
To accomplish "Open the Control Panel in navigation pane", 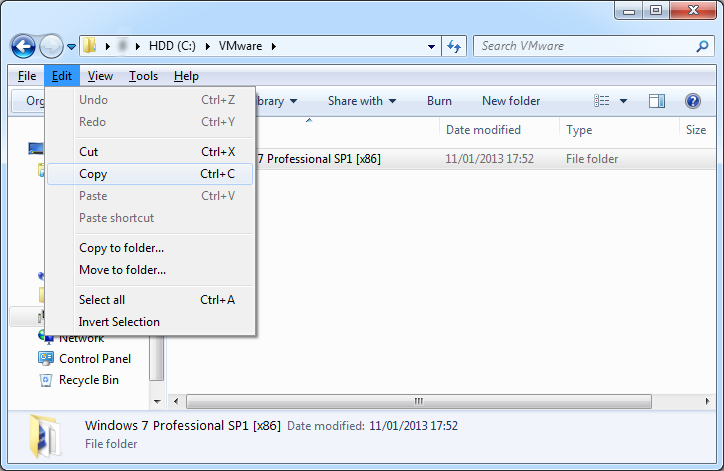I will (x=94, y=359).
